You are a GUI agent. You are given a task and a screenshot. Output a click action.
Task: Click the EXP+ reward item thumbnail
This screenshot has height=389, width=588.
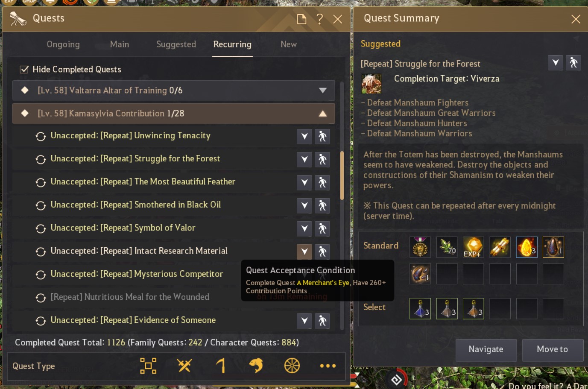(x=474, y=247)
